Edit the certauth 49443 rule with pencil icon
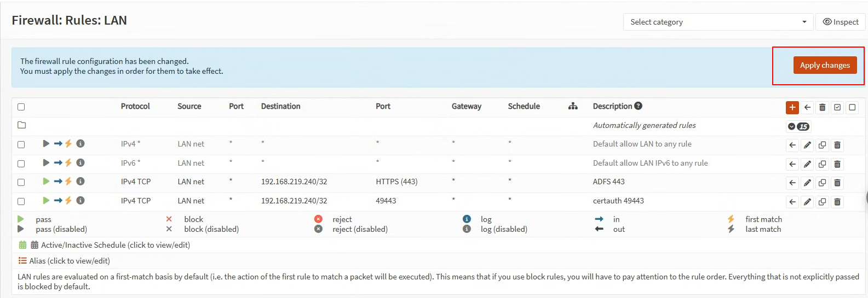The image size is (868, 298). 807,202
